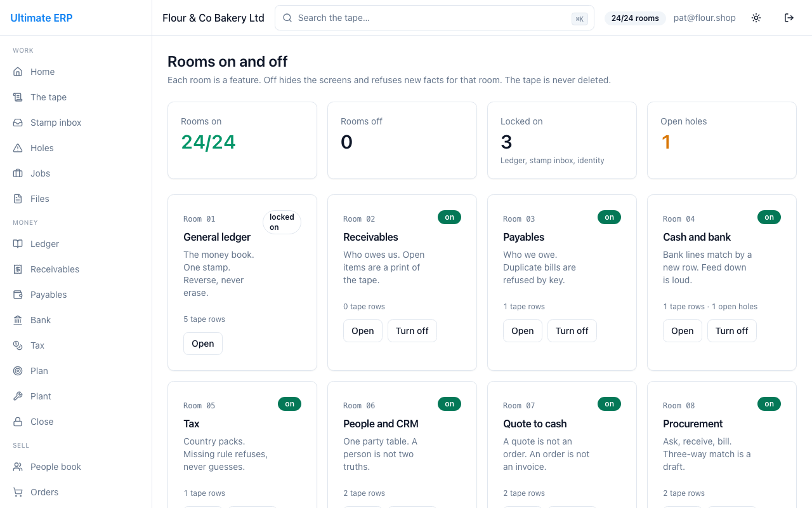Click the on badge for People and CRM
This screenshot has width=812, height=508.
tap(449, 404)
